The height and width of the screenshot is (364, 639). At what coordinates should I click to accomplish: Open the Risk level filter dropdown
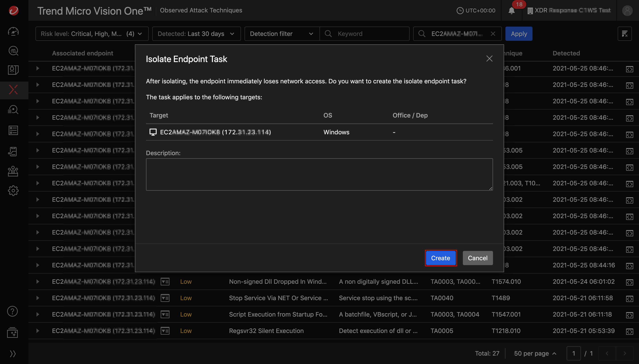[x=91, y=33]
